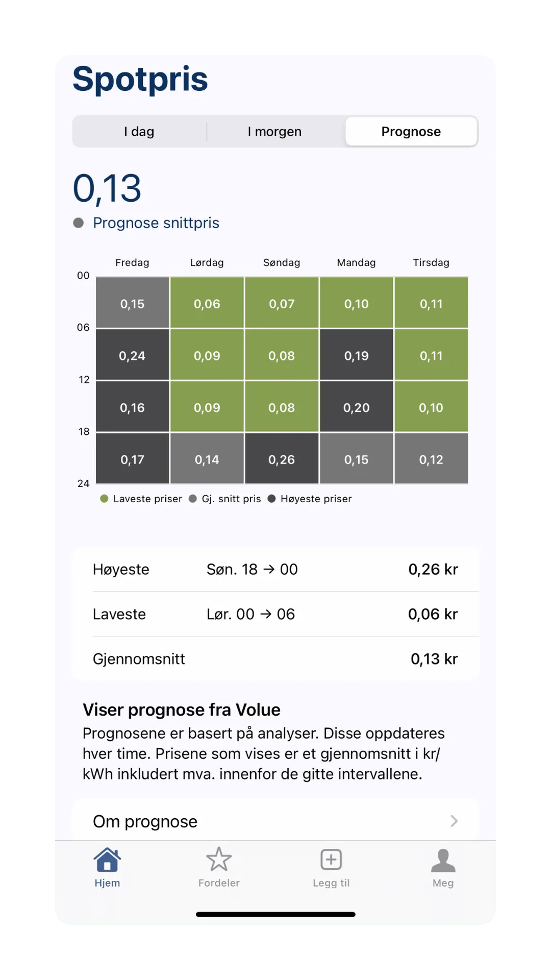Expand the Om prognose chevron
Screen dimensions: 551x980
[454, 821]
